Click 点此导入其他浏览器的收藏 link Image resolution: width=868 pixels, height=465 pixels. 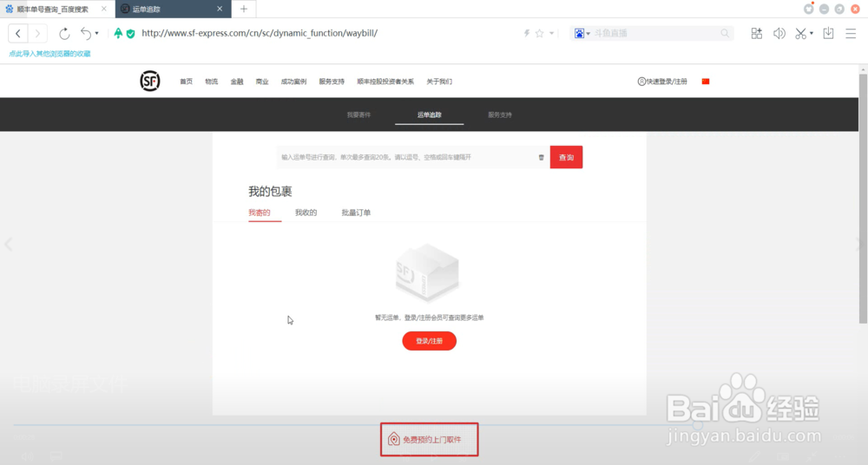49,54
